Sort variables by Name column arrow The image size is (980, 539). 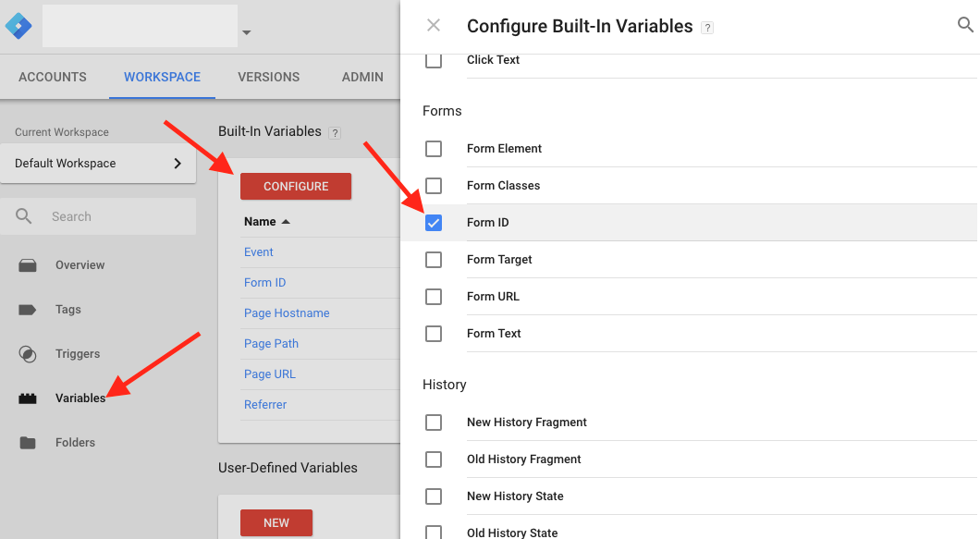point(286,222)
